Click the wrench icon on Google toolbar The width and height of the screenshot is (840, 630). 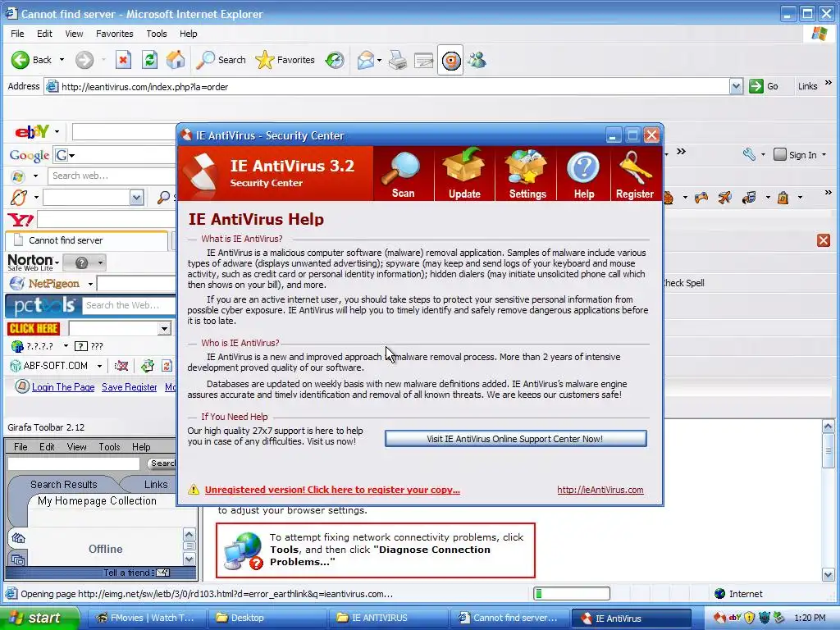(749, 155)
